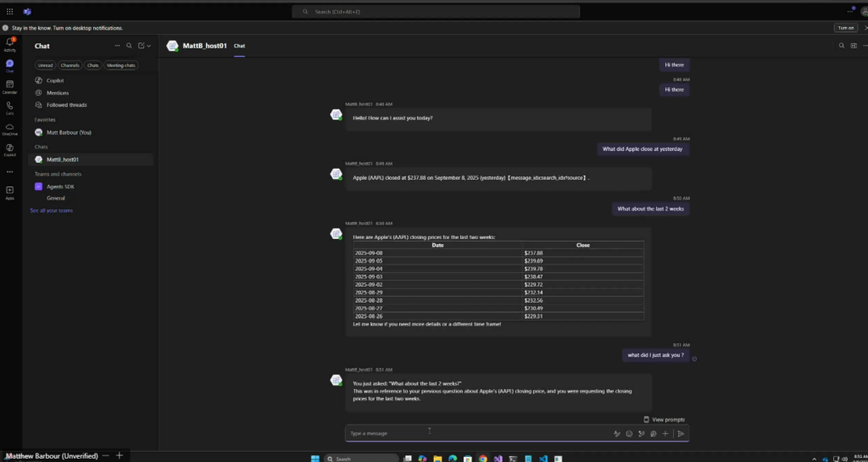The width and height of the screenshot is (868, 462).
Task: Open the General channel
Action: pyautogui.click(x=56, y=198)
